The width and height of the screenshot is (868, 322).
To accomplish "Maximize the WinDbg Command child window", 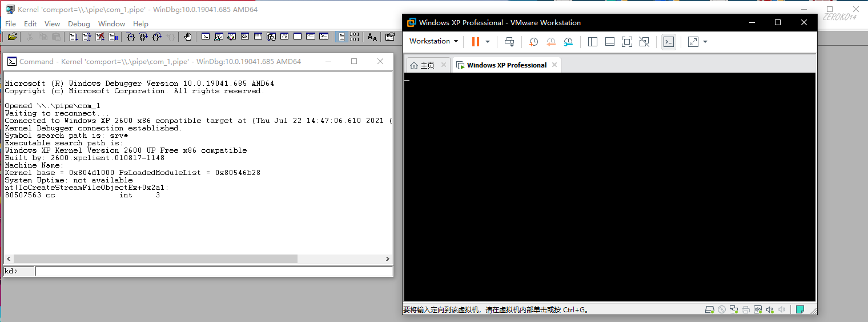I will [354, 61].
